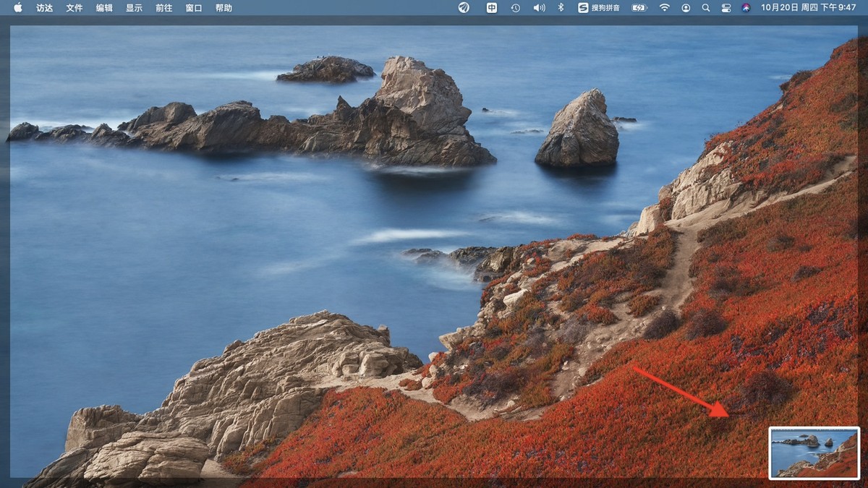Viewport: 868px width, 488px height.
Task: Open the 帮助 menu
Action: point(224,8)
